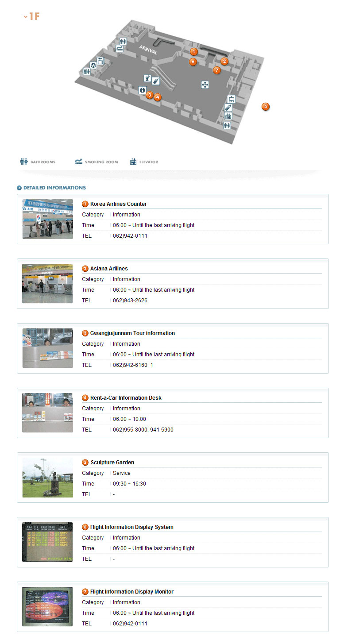Image resolution: width=363 pixels, height=644 pixels.
Task: Click the information 'i' icon on map
Action: pos(142,90)
